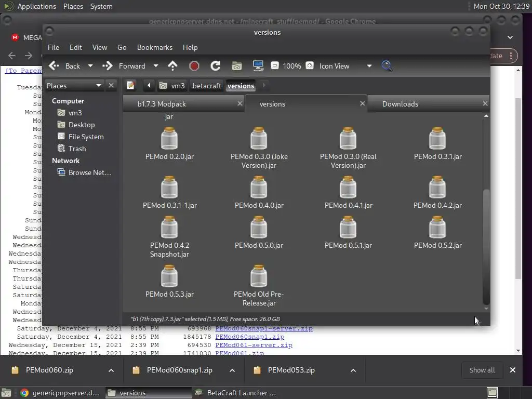Click the path bar left scroll arrow
The image size is (532, 399).
coord(149,86)
